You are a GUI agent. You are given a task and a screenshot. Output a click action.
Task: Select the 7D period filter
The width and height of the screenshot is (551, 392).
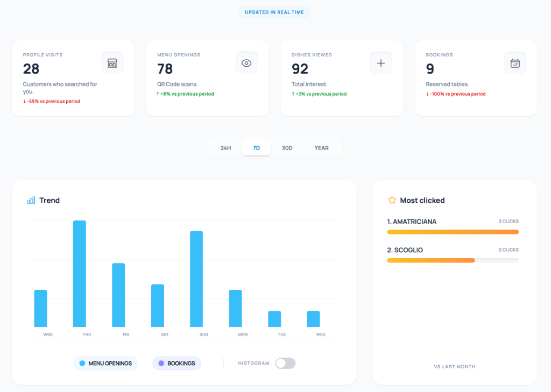click(256, 147)
